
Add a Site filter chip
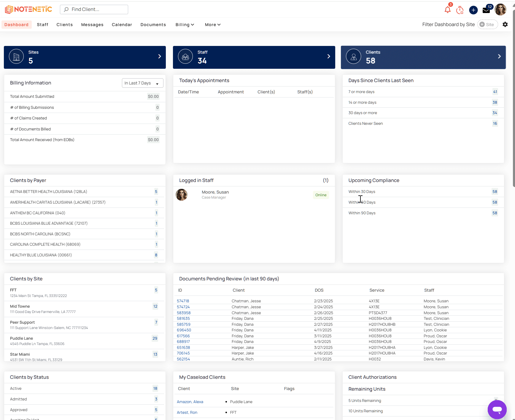[487, 25]
